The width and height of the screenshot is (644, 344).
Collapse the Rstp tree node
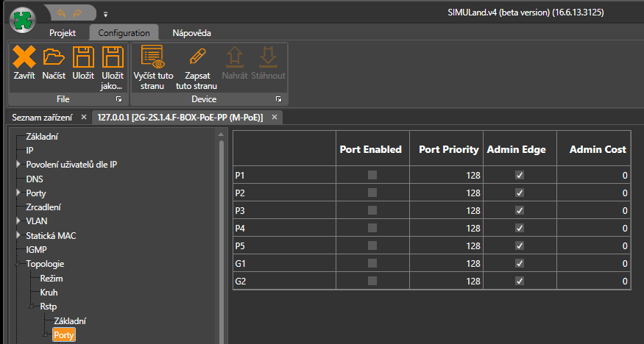pyautogui.click(x=32, y=307)
